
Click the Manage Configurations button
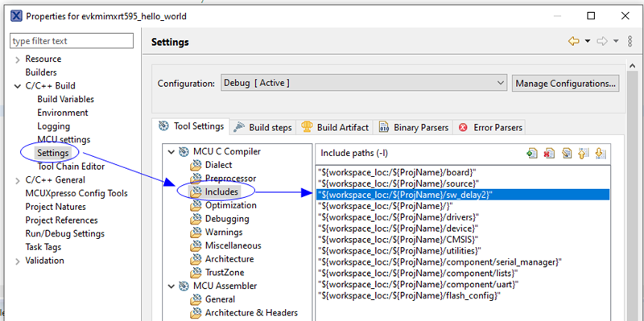566,84
